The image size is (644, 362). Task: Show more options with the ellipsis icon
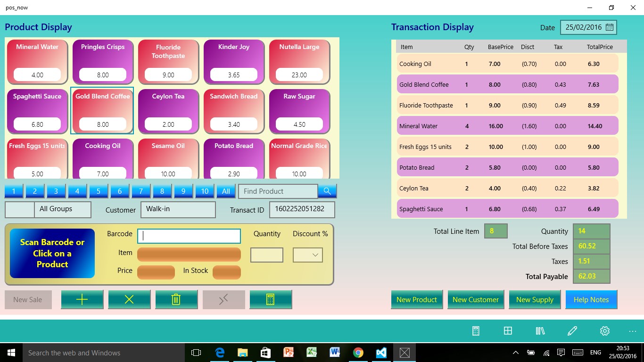click(x=632, y=330)
